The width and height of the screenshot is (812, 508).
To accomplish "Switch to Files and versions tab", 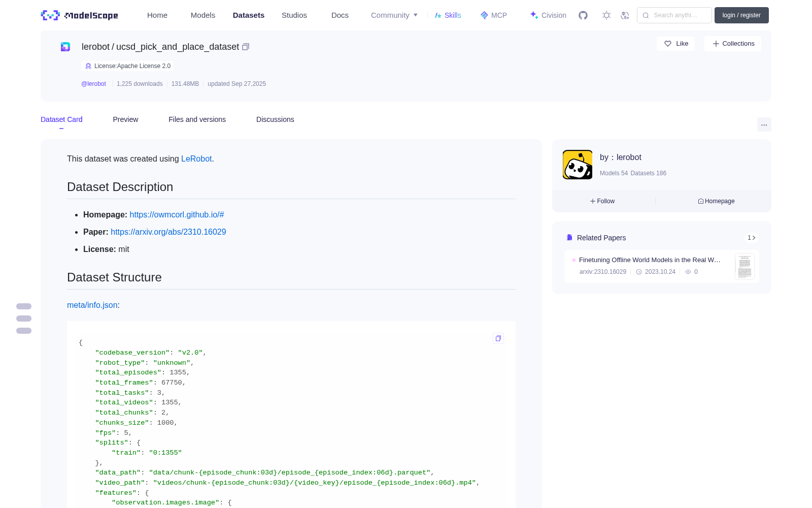I will point(197,119).
